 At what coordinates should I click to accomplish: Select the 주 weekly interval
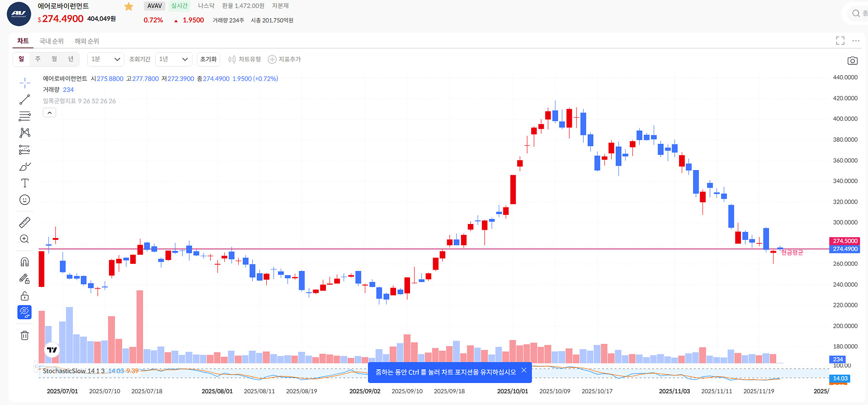[38, 59]
